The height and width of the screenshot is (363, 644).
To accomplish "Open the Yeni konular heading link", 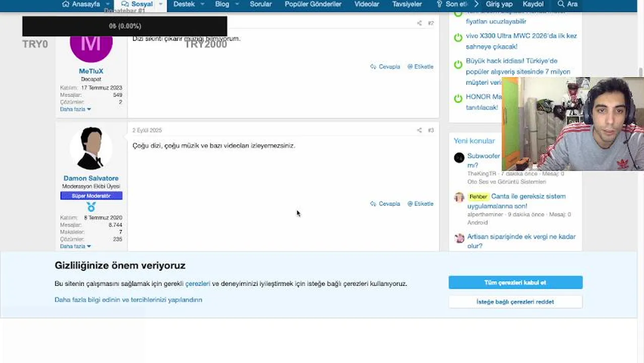I will point(474,141).
